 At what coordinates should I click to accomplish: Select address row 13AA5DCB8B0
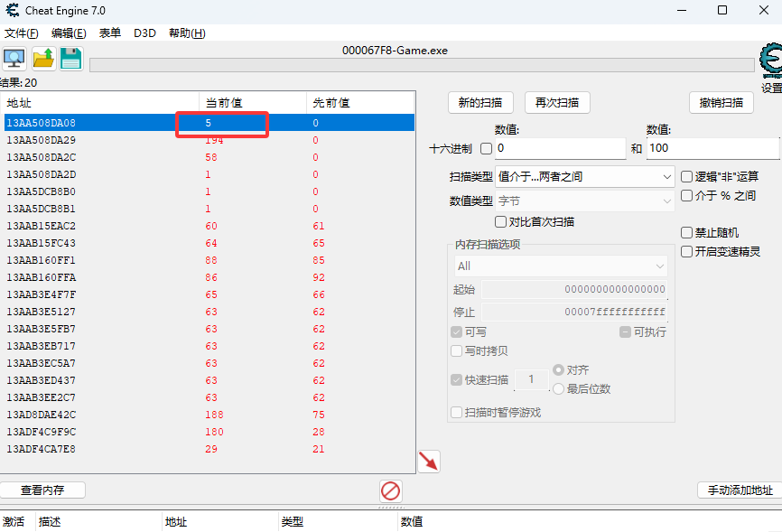209,191
